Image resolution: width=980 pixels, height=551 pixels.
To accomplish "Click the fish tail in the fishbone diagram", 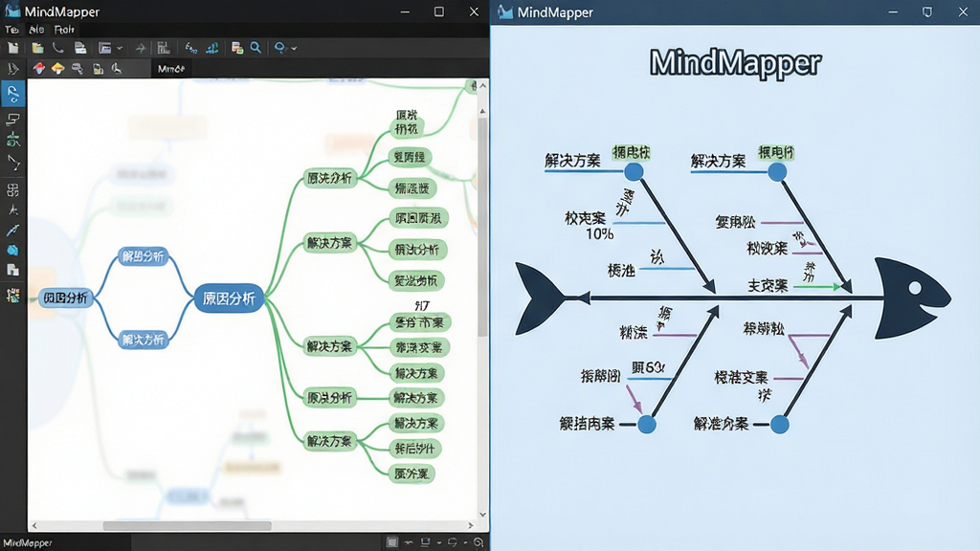I will pyautogui.click(x=541, y=298).
